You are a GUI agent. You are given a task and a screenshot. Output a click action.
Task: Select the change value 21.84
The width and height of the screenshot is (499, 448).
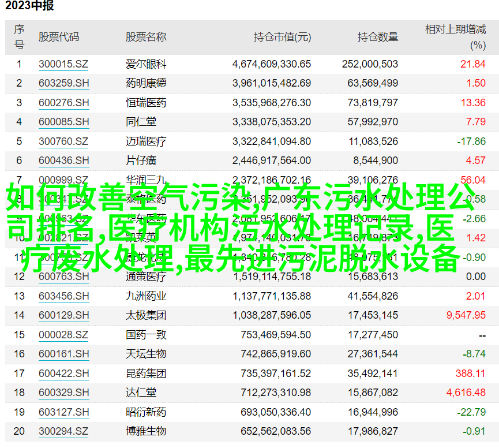pos(473,64)
